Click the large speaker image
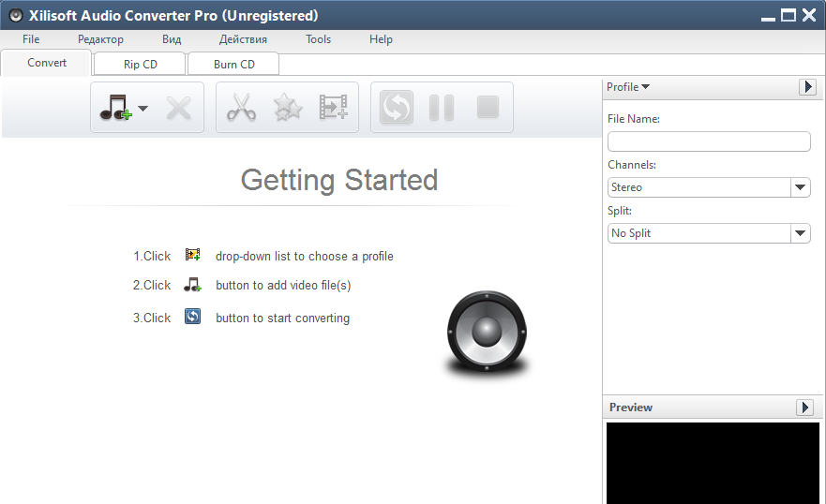 tap(487, 333)
